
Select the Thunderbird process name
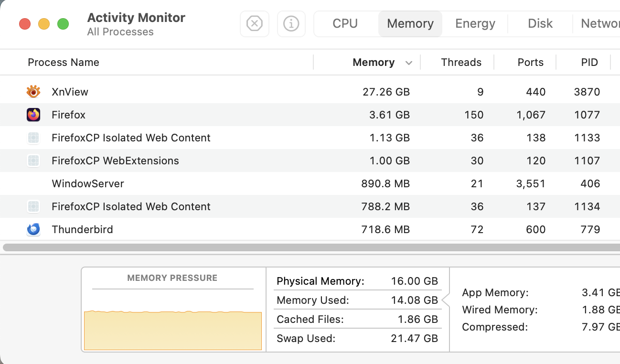coord(83,229)
